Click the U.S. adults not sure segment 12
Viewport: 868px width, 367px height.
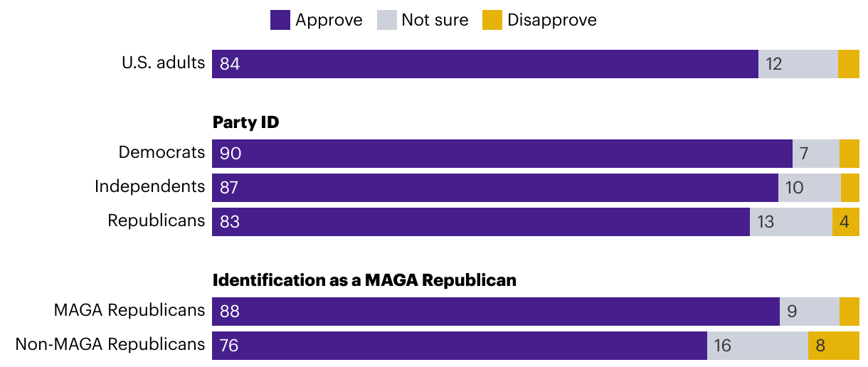[798, 64]
